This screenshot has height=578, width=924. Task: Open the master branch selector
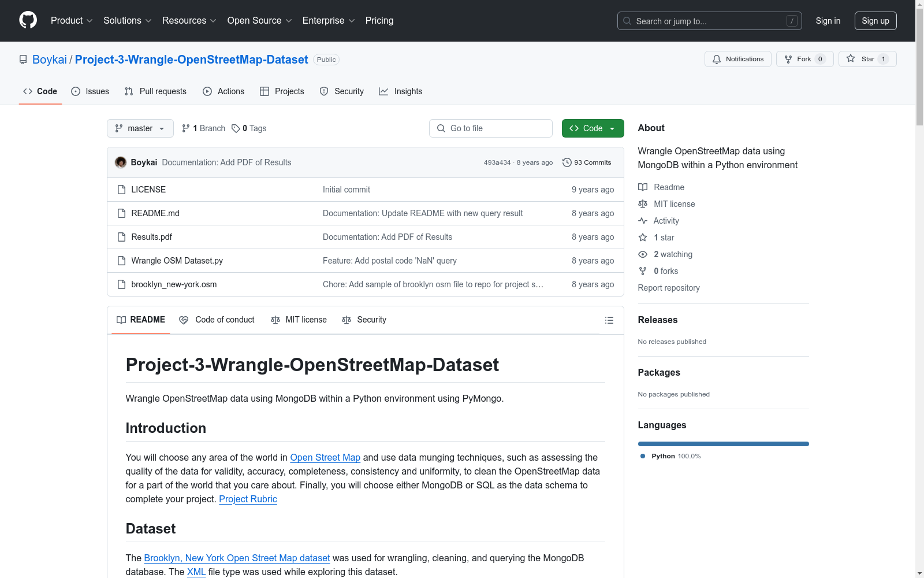click(140, 128)
